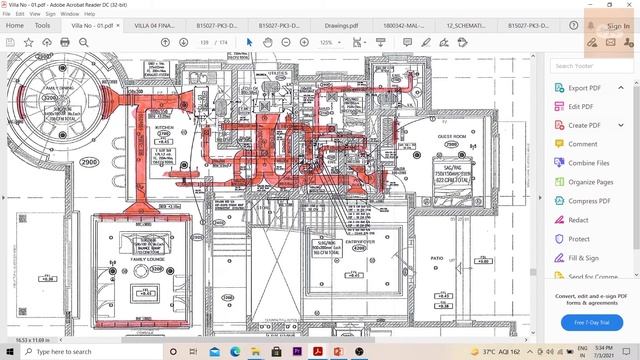Open the Edit menu

(20, 14)
